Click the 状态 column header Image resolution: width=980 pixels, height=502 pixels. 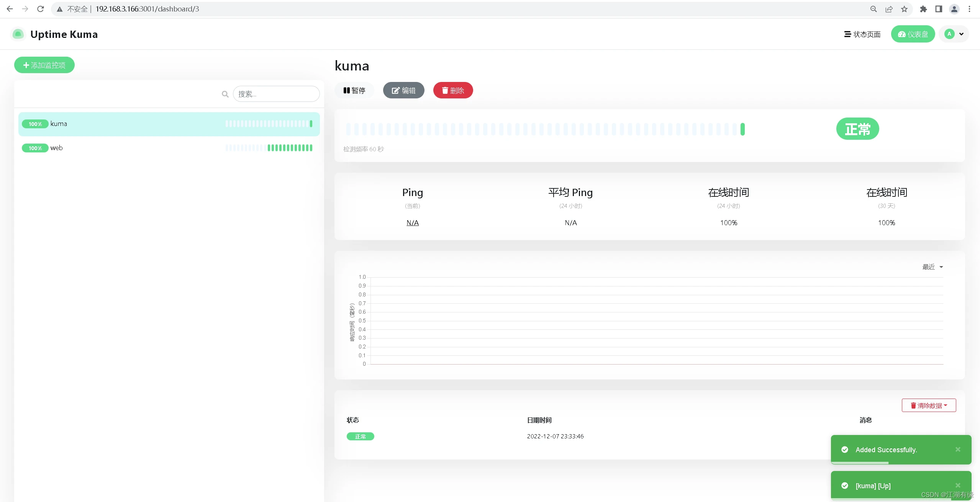(353, 420)
